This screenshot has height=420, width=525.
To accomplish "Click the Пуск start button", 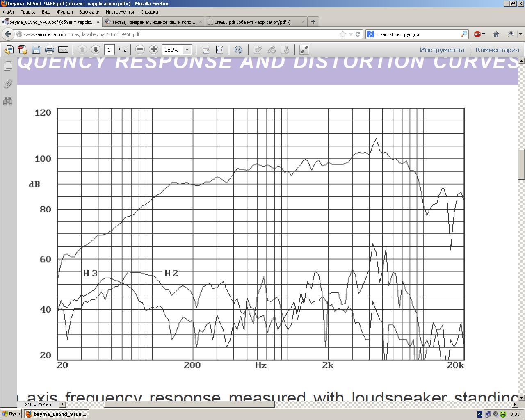I will point(11,414).
